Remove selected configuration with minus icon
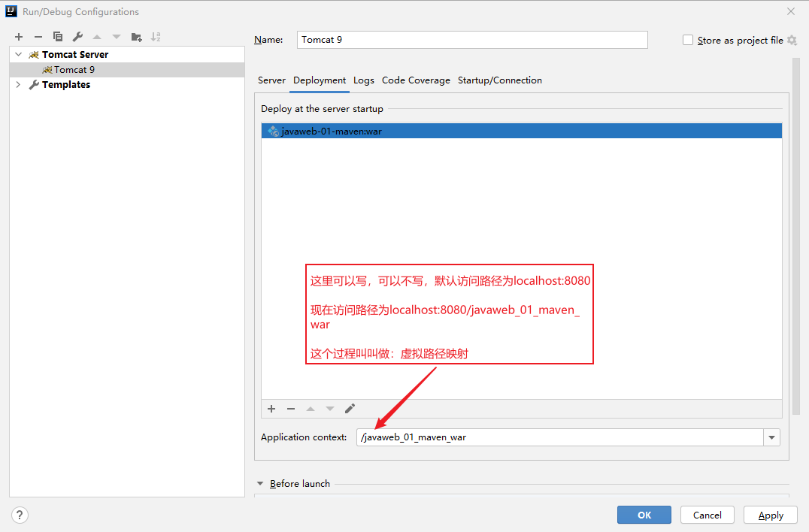809x532 pixels. 38,37
